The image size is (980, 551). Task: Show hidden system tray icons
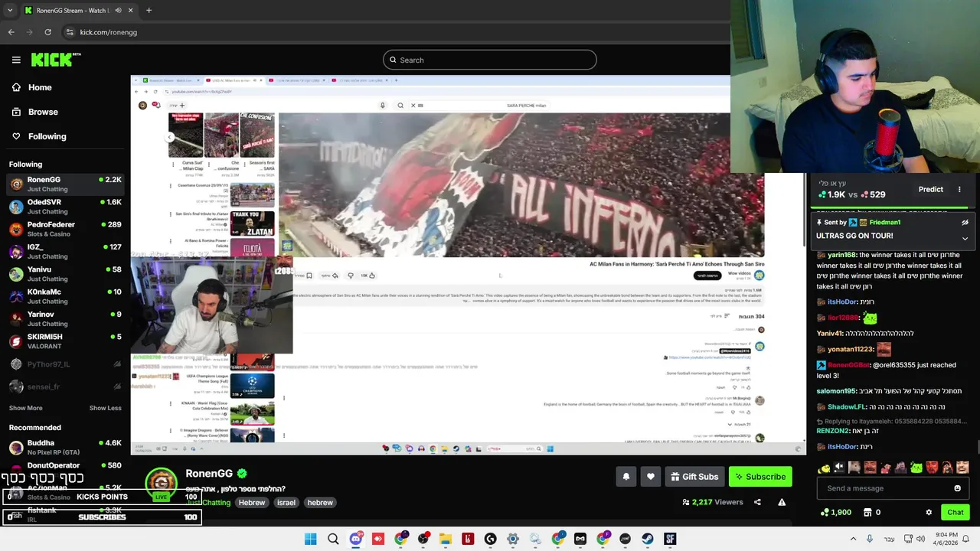(854, 539)
